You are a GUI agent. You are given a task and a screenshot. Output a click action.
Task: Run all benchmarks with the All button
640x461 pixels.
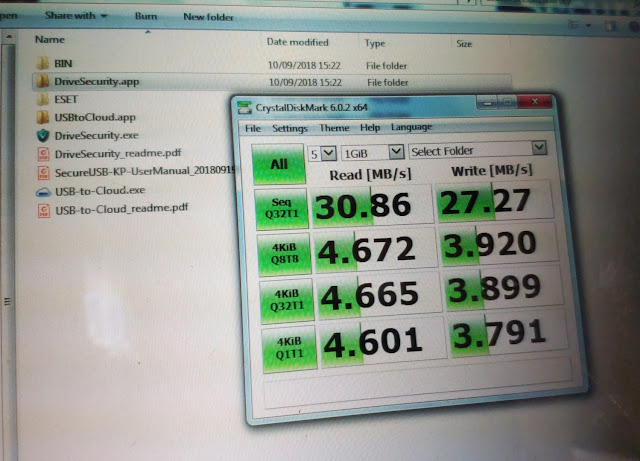pos(278,164)
